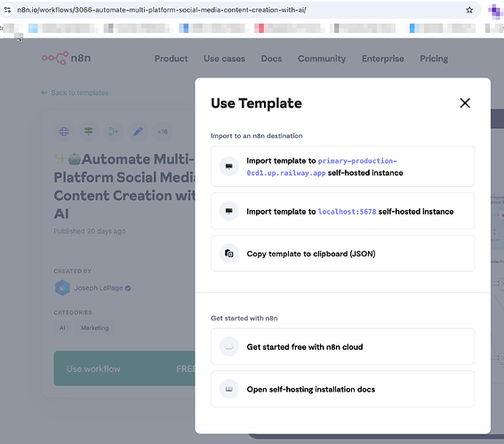
Task: Select the Marketing category tag
Action: (94, 327)
